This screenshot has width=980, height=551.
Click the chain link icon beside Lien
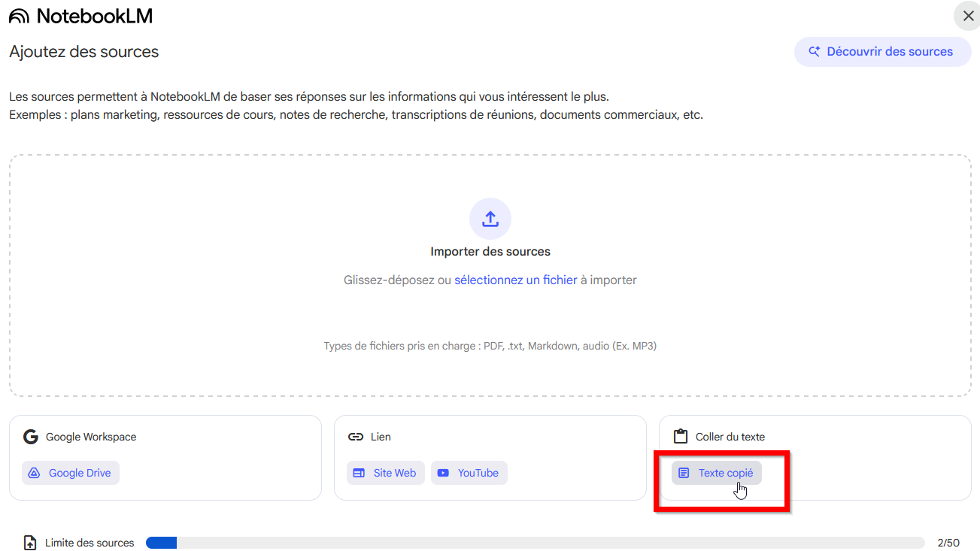356,437
